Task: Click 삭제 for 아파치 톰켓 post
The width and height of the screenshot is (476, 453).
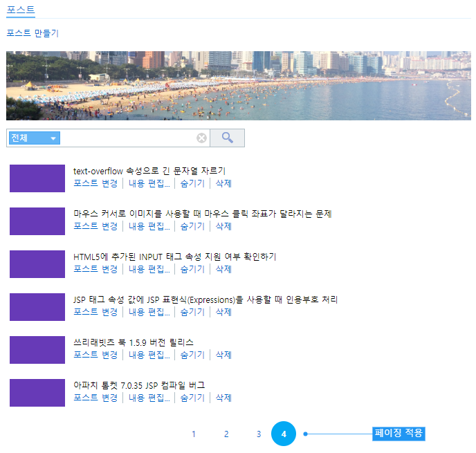Action: click(x=223, y=398)
